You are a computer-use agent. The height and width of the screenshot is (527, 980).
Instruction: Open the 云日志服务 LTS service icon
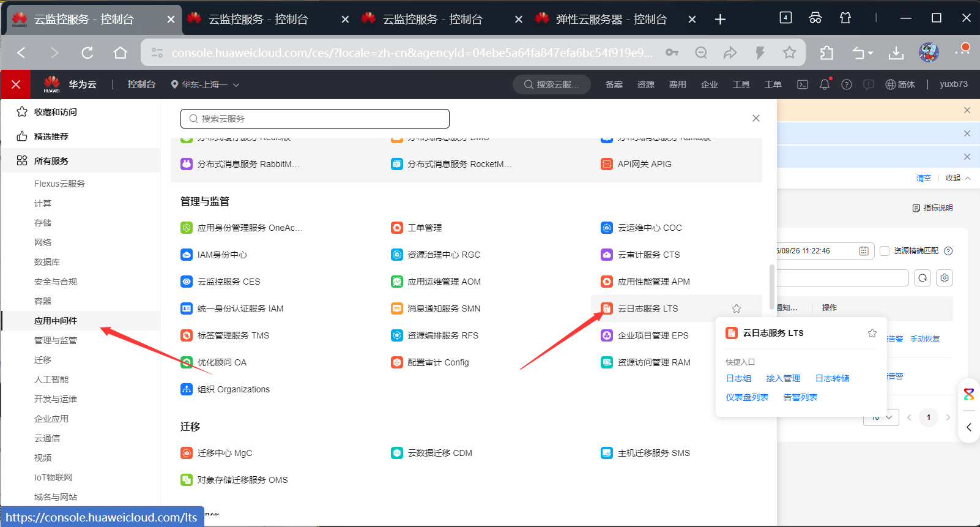tap(607, 308)
